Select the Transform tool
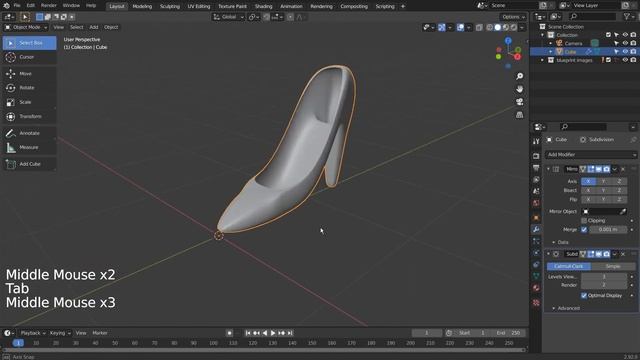This screenshot has height=360, width=640. (x=29, y=116)
